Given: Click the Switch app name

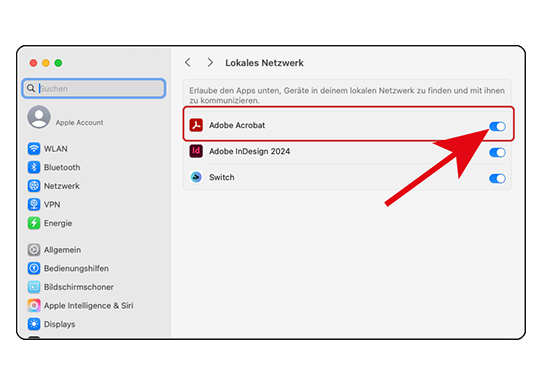Looking at the screenshot, I should (x=221, y=177).
